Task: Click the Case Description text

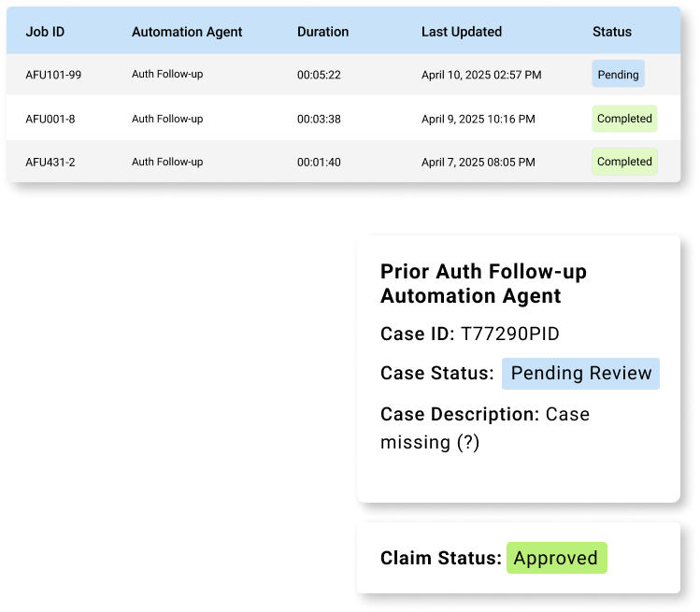Action: 485,428
